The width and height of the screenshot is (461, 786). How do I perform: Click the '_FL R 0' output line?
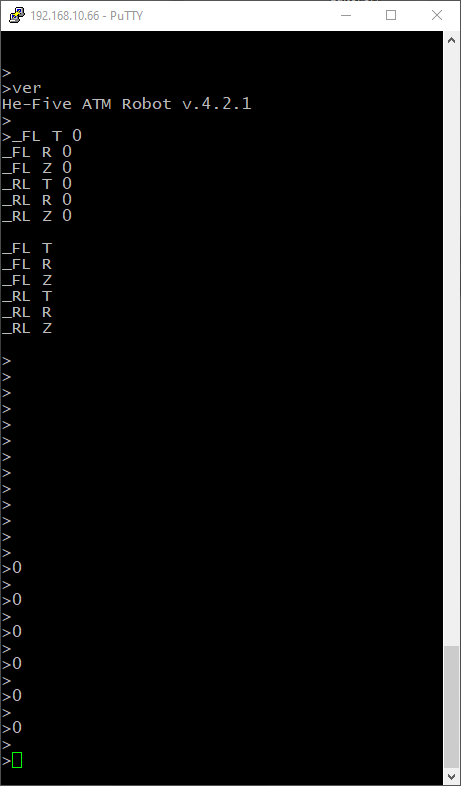[x=37, y=152]
